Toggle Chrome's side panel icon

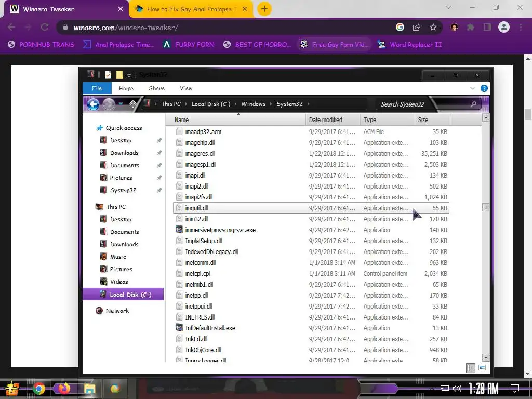point(487,27)
